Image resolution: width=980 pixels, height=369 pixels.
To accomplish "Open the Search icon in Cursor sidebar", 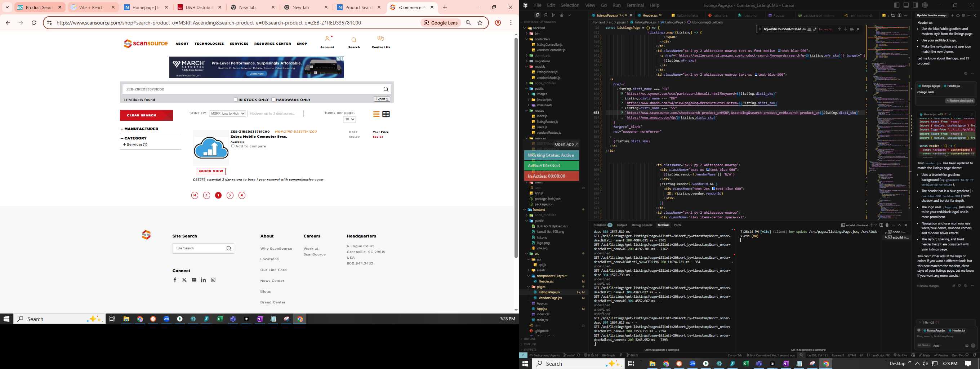I will (x=545, y=15).
